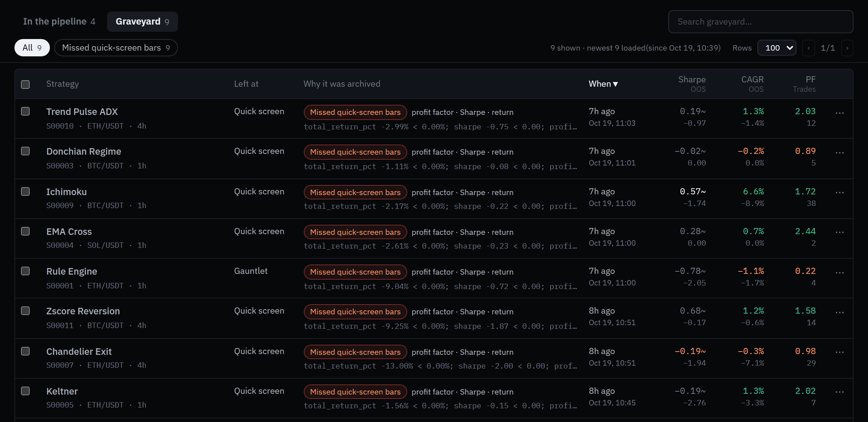Open the row menu for Chandelier Exit
This screenshot has width=868, height=422.
point(839,352)
